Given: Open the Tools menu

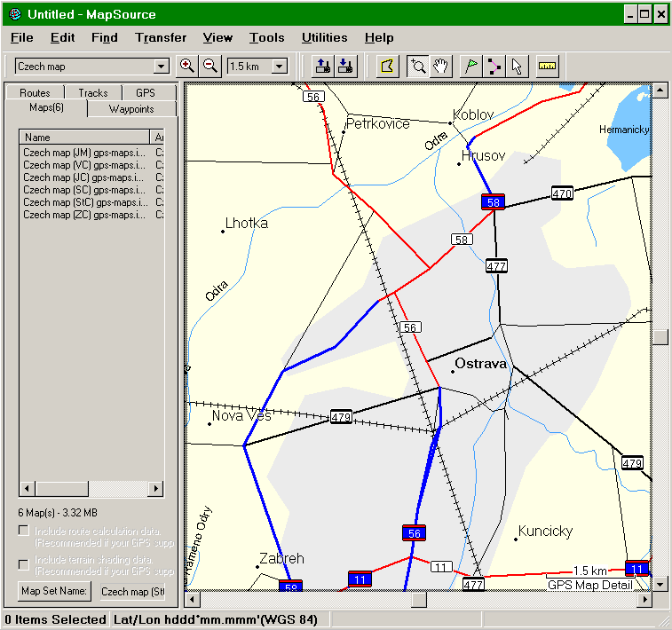Looking at the screenshot, I should pos(267,37).
